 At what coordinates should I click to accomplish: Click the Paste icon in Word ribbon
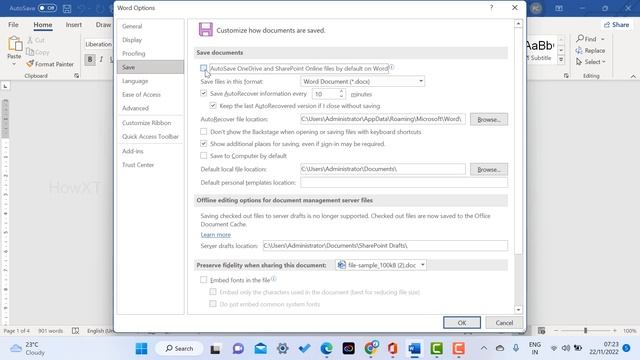[x=14, y=44]
